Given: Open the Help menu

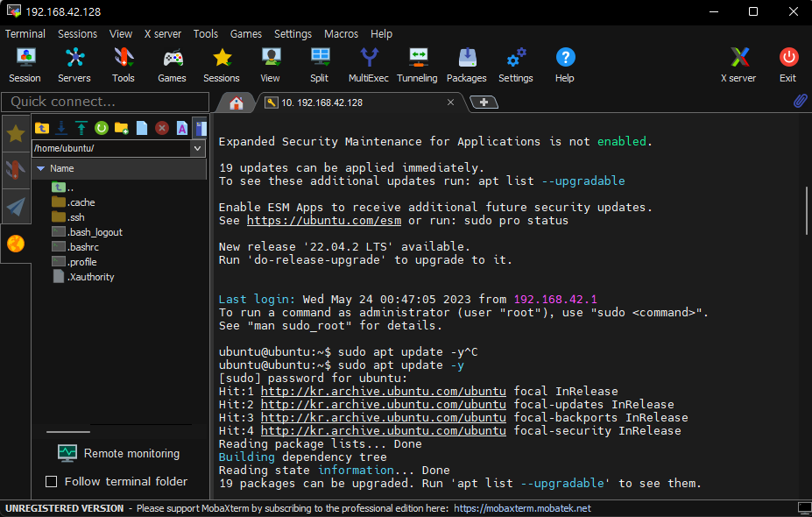Looking at the screenshot, I should coord(381,33).
